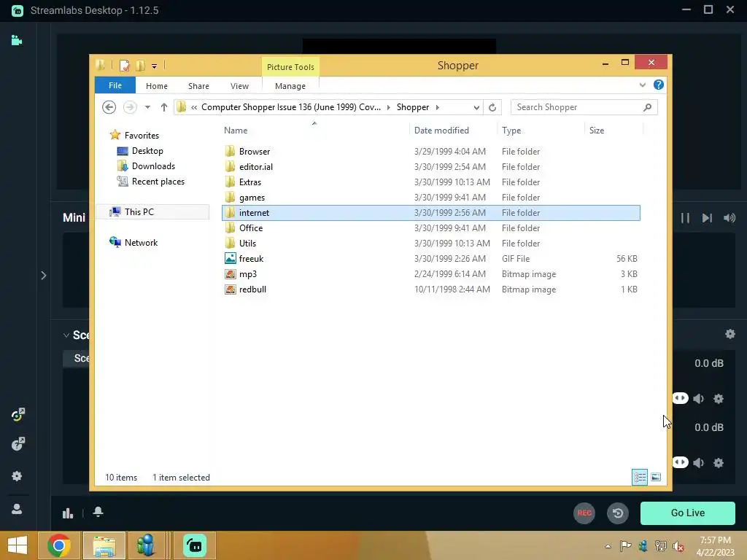Open Streamlabs icon on taskbar
This screenshot has height=560, width=747.
pyautogui.click(x=194, y=545)
